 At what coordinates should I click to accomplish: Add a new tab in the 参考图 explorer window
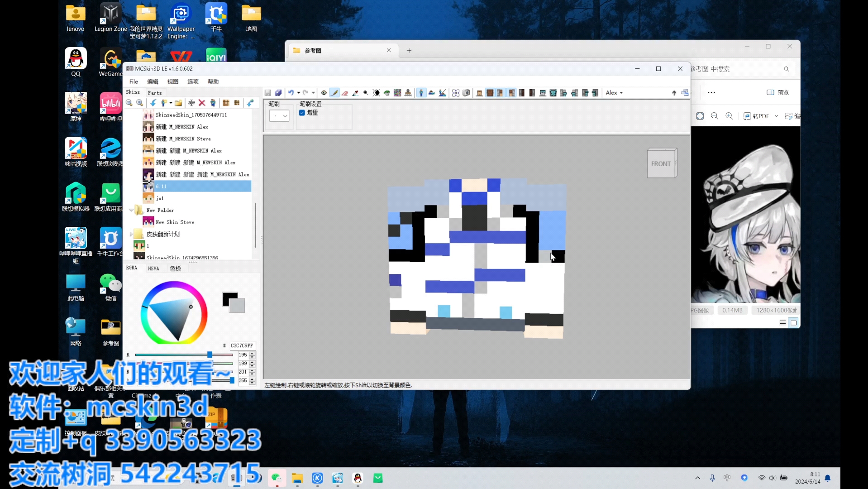[x=409, y=51]
